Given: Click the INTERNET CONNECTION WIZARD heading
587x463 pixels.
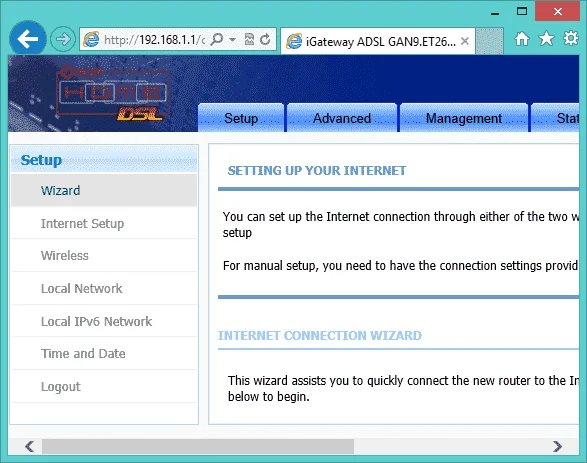Looking at the screenshot, I should 320,335.
